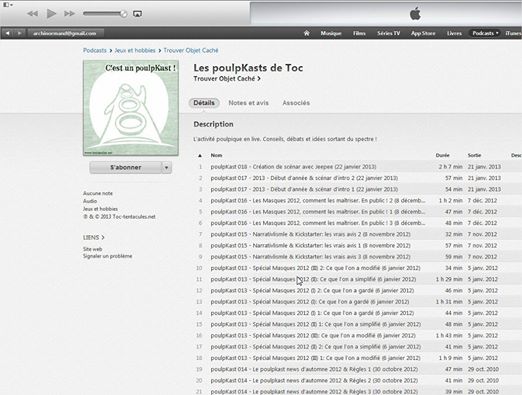Viewport: 522px width, 395px height.
Task: Open the account email button
Action: 65,33
